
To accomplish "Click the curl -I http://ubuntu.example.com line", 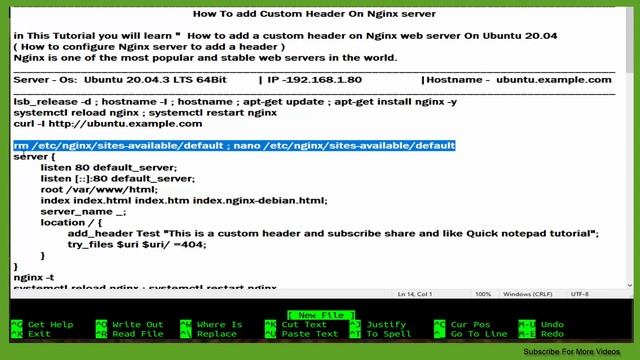I will point(108,124).
